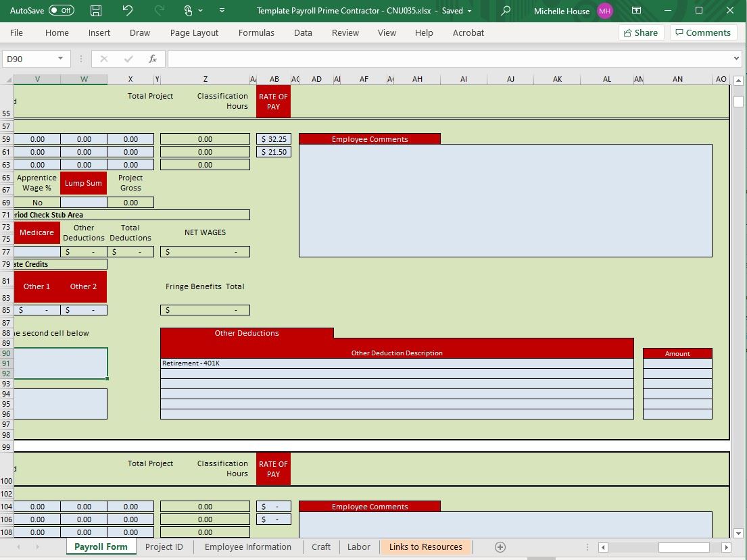
Task: Click the Save disk icon
Action: pos(96,11)
